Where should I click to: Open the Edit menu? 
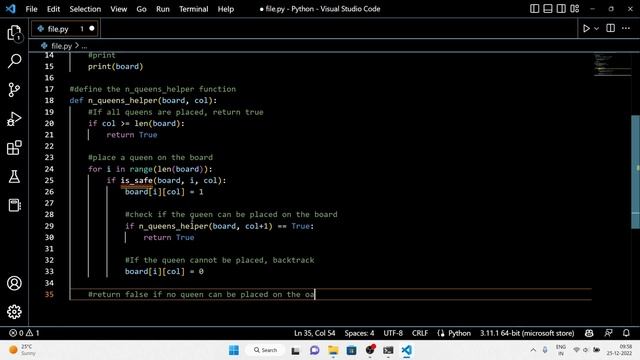click(x=53, y=9)
